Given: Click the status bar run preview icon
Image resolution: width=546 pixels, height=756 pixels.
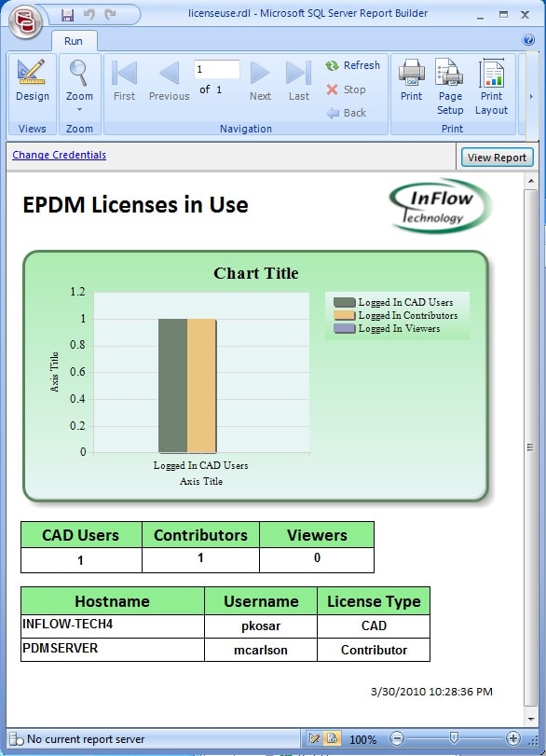Looking at the screenshot, I should click(x=333, y=738).
